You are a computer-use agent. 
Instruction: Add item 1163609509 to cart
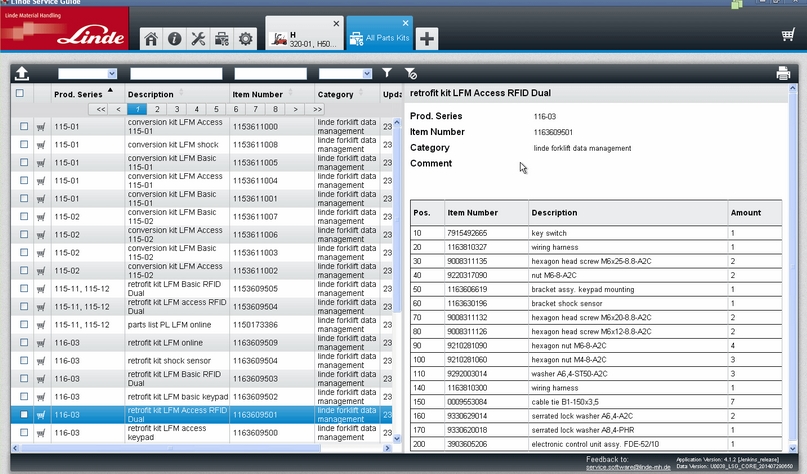(x=41, y=343)
